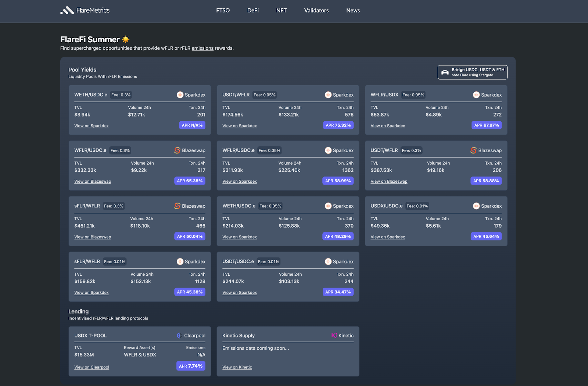Click the Sparkdex icon on WETH/USDC.e pool
The image size is (588, 386).
coord(180,94)
